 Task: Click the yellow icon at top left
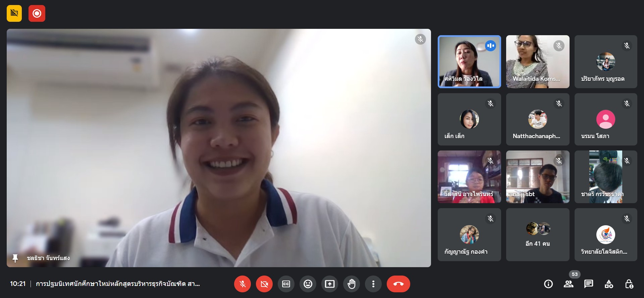(14, 13)
